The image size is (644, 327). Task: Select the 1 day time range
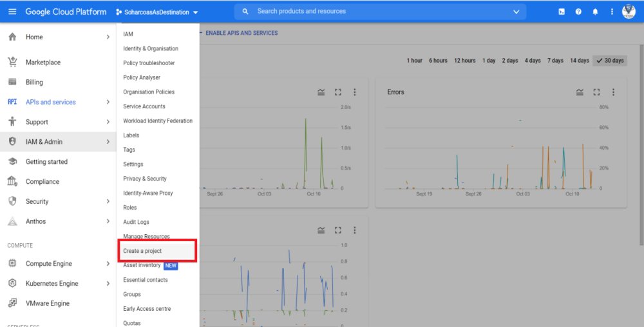click(x=489, y=61)
